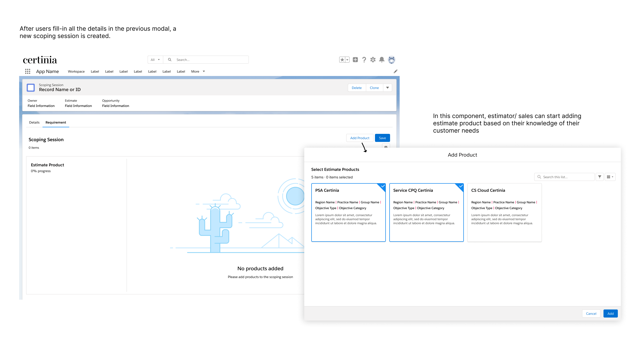Open the setup gear icon

click(x=373, y=60)
